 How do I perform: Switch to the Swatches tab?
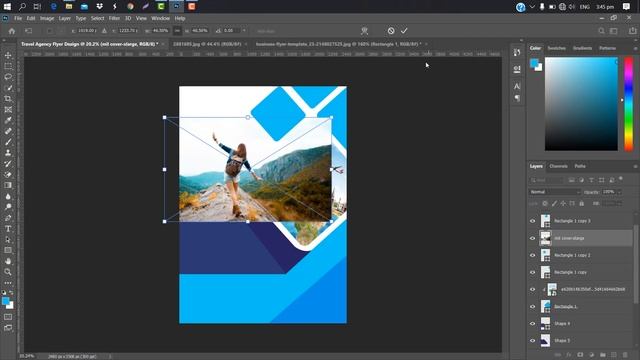click(556, 48)
